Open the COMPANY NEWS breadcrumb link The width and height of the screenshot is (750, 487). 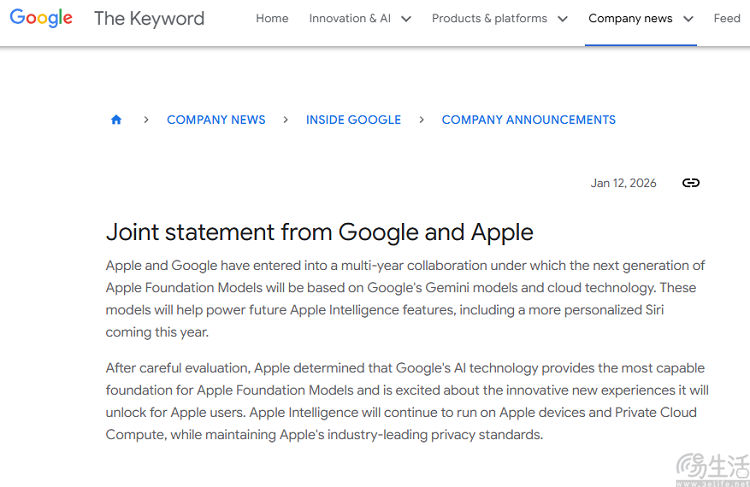[x=216, y=120]
